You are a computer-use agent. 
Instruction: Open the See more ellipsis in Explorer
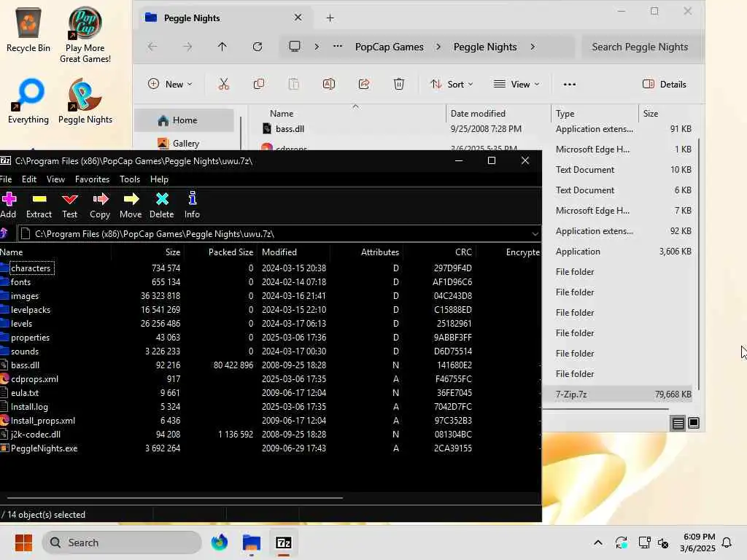tap(569, 85)
